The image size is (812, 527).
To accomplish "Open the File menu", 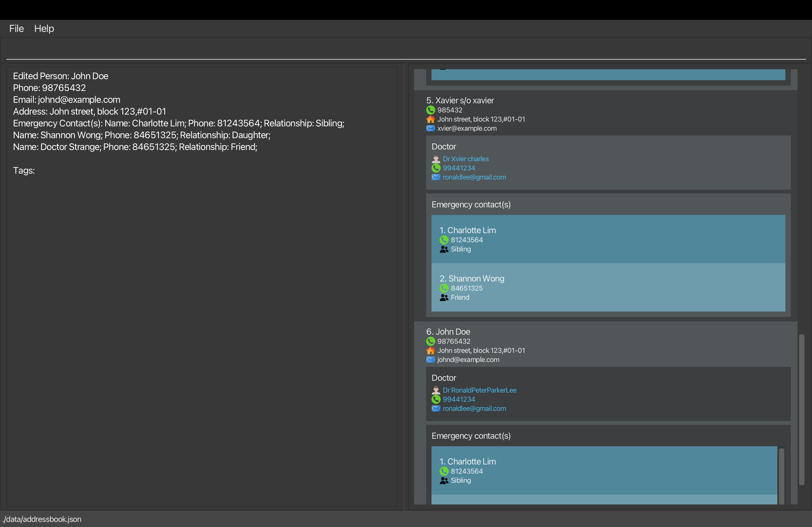I will pyautogui.click(x=16, y=29).
